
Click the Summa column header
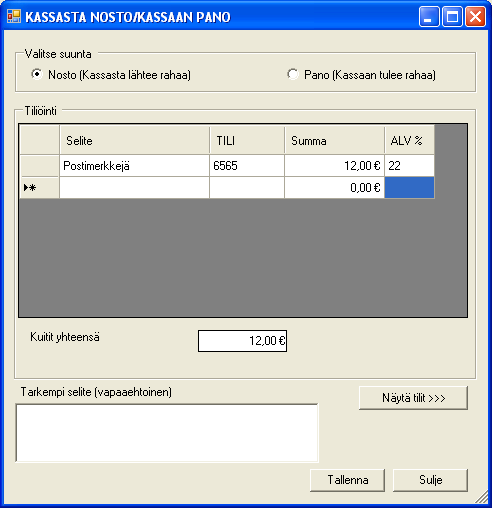[334, 140]
